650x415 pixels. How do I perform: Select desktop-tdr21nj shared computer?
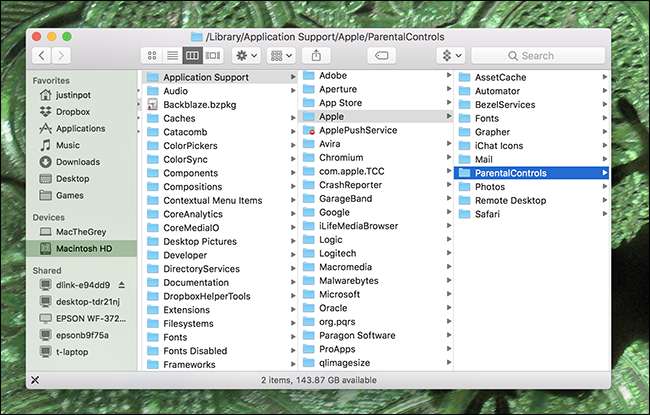pyautogui.click(x=80, y=302)
